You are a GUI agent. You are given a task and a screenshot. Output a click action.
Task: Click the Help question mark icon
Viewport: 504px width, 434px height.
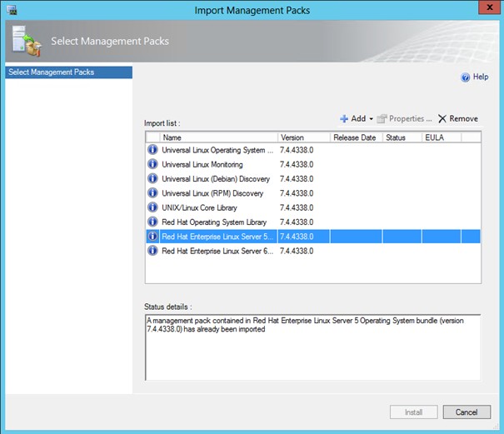pos(465,77)
